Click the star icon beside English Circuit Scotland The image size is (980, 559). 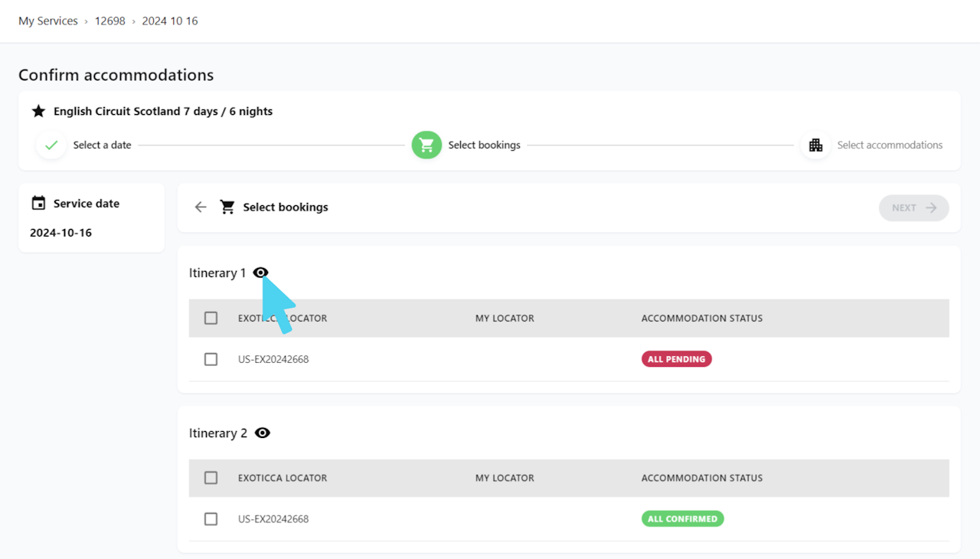pos(38,112)
